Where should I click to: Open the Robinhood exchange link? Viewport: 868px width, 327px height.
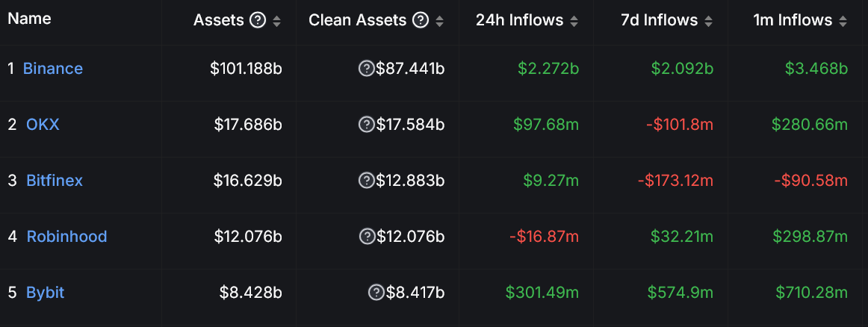click(66, 237)
